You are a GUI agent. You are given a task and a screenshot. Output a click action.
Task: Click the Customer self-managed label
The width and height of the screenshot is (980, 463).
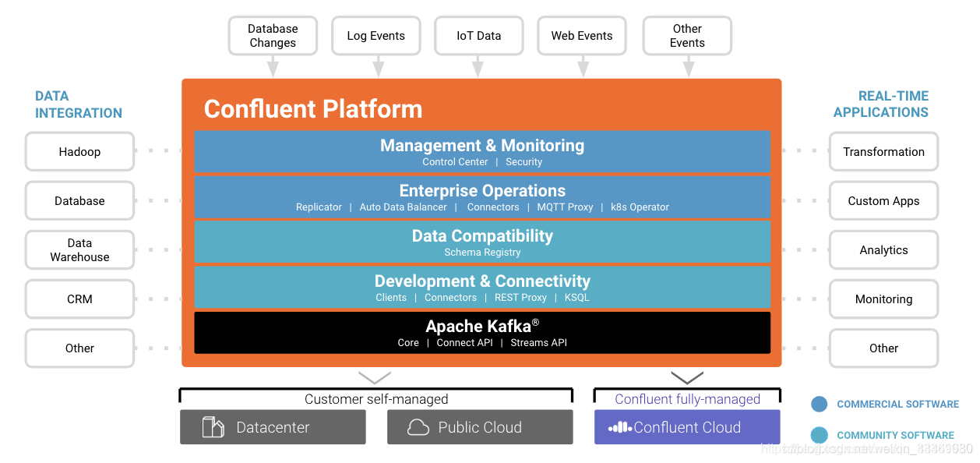click(376, 399)
